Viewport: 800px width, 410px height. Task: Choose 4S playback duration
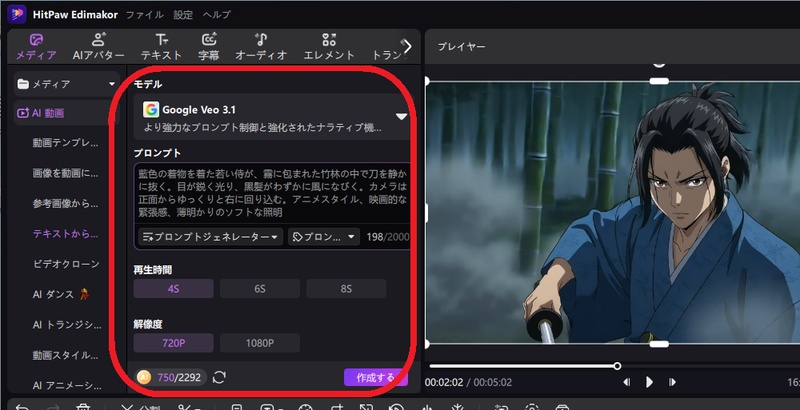tap(173, 289)
